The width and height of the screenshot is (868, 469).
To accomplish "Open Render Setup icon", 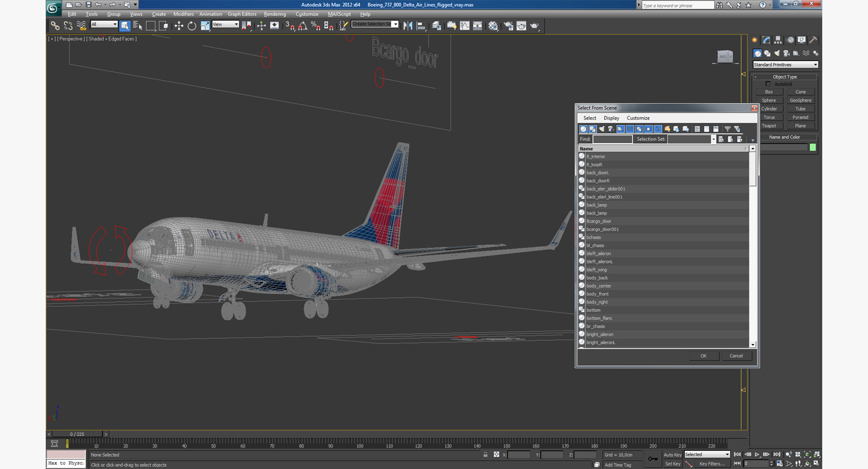I will [x=508, y=26].
